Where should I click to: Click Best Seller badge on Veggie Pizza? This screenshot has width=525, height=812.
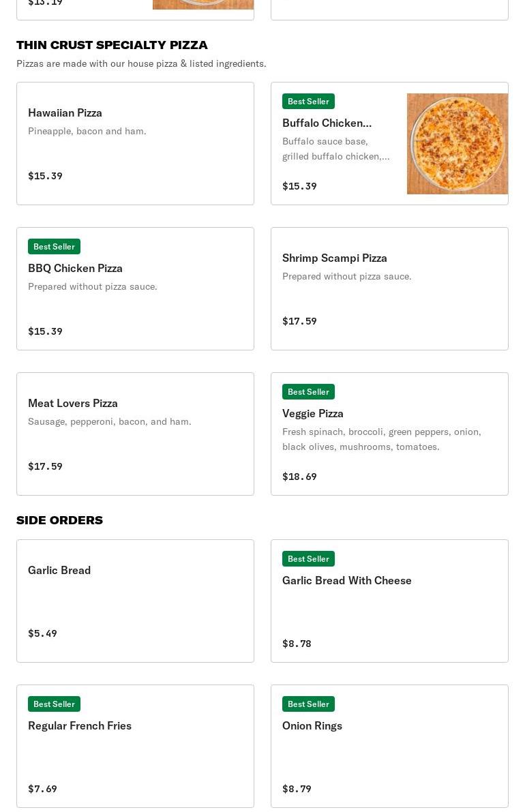tap(308, 391)
